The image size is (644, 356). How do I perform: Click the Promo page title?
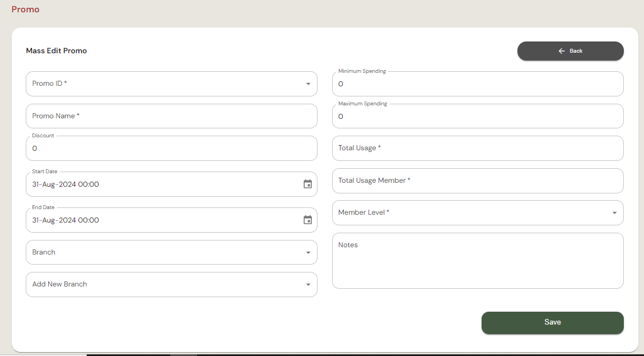[x=25, y=10]
